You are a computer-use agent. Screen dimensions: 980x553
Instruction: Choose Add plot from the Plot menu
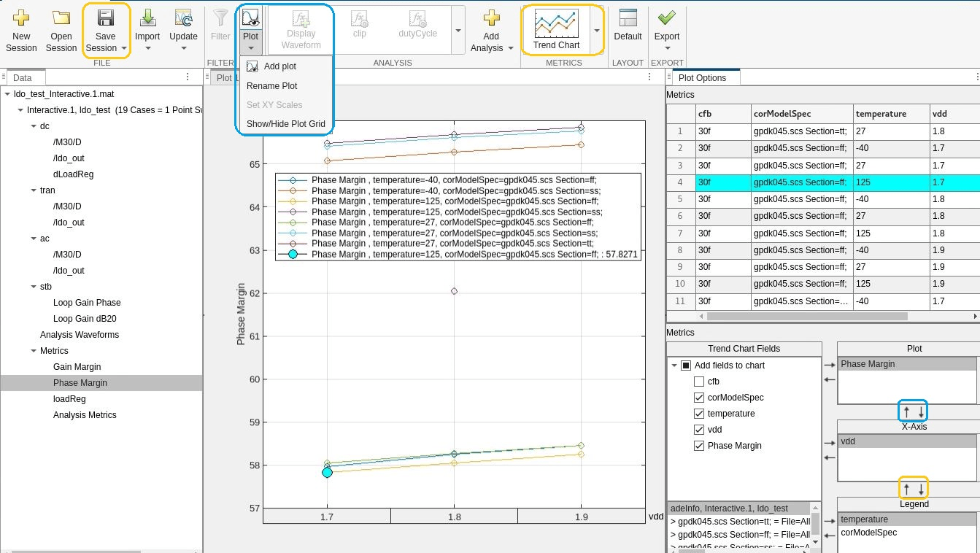(x=279, y=66)
